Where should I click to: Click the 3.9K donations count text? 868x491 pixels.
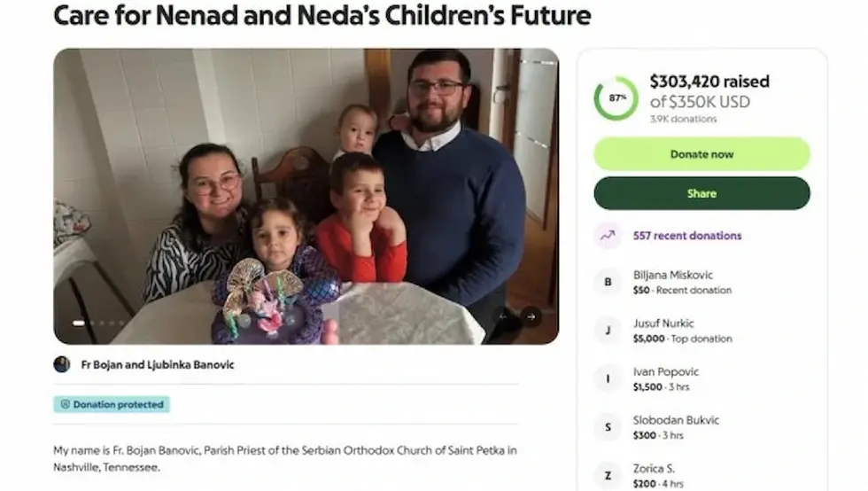tap(683, 119)
